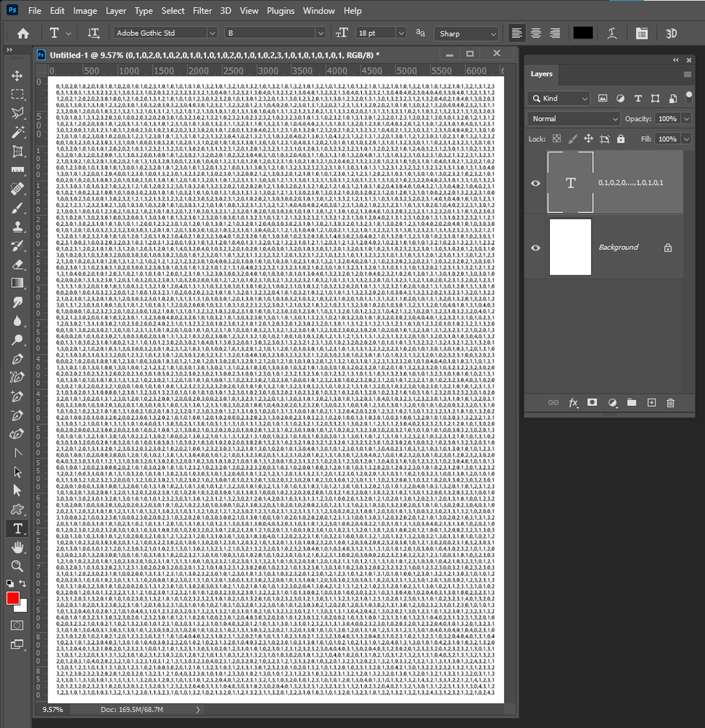705x728 pixels.
Task: Toggle filter for pixel layers
Action: point(602,98)
